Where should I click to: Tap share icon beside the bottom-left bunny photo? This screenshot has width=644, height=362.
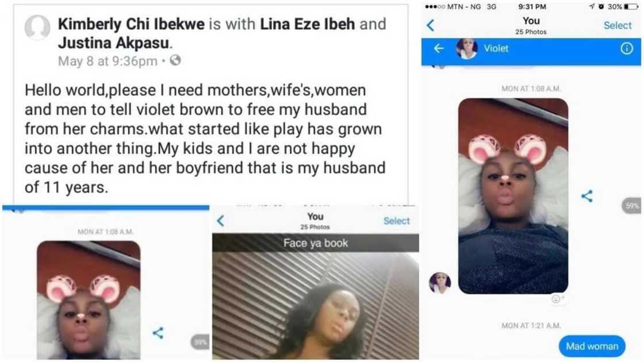[x=158, y=333]
